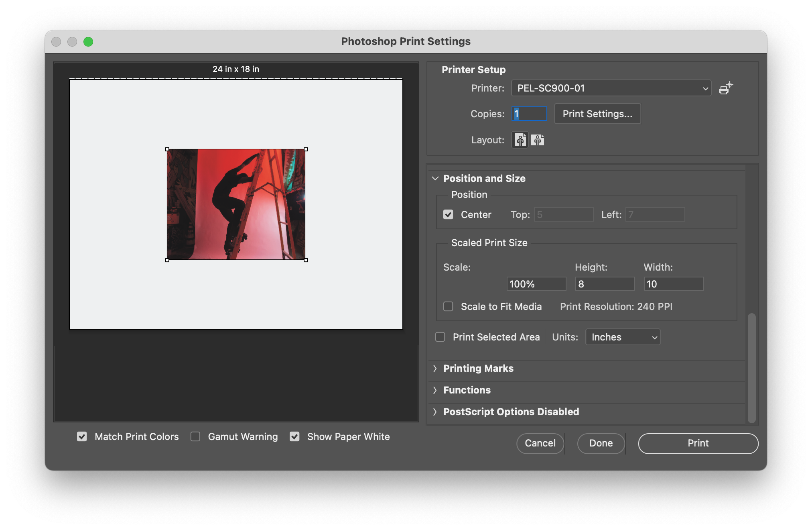Image resolution: width=812 pixels, height=530 pixels.
Task: Click the add printer icon
Action: pyautogui.click(x=725, y=88)
